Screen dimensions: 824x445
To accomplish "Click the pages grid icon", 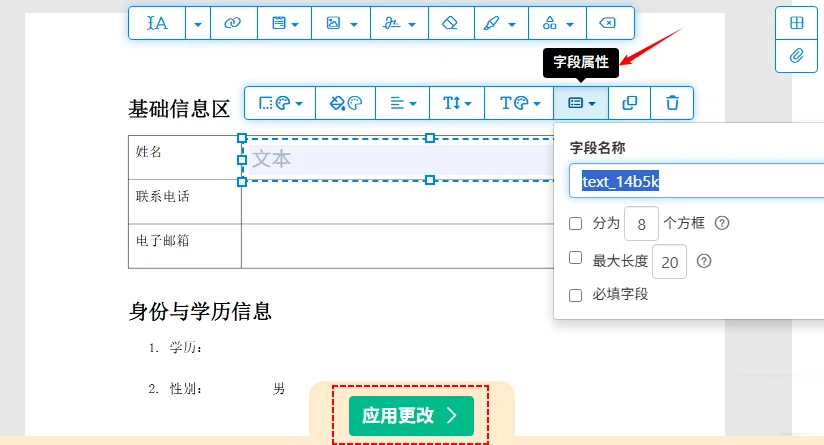I will pos(797,23).
